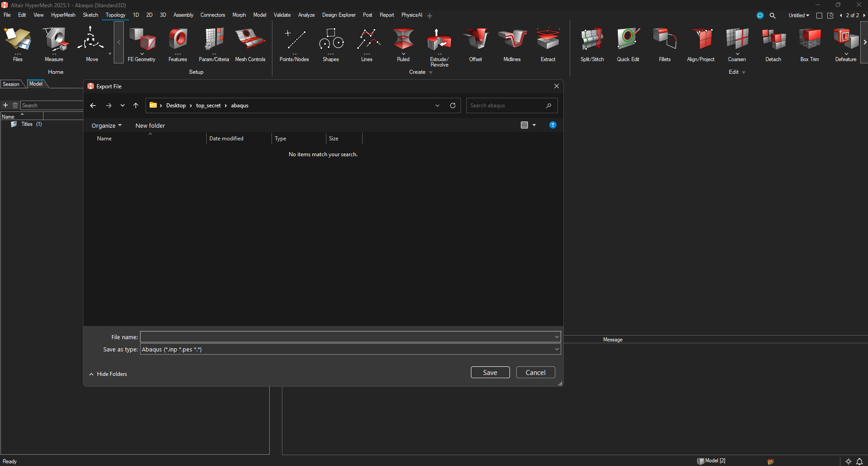Viewport: 868px width, 466px height.
Task: Launch the Quick Edit tool
Action: point(628,44)
